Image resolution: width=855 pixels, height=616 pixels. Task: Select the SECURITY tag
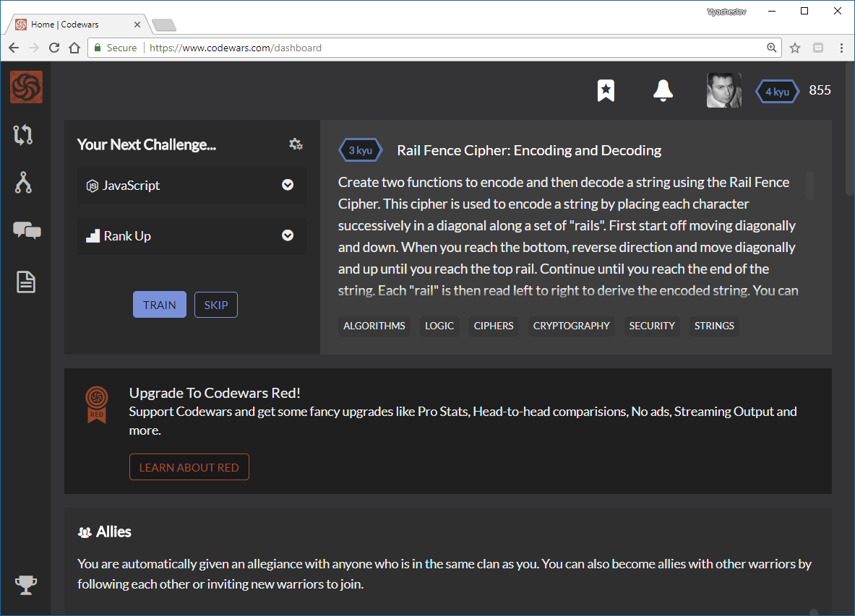click(652, 326)
